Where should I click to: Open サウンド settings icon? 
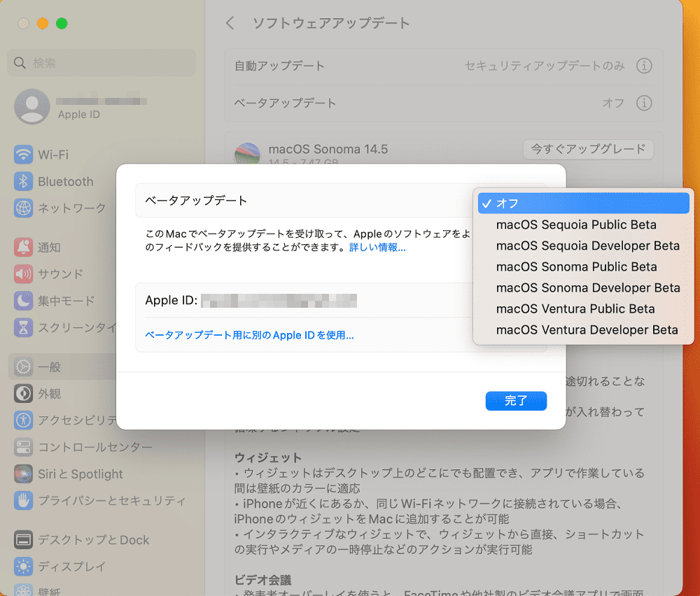point(23,274)
